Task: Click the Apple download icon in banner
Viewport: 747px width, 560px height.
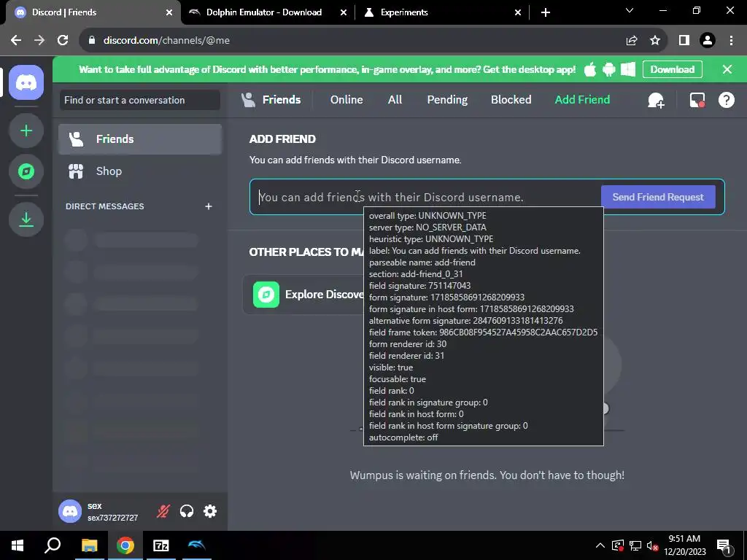Action: point(589,69)
